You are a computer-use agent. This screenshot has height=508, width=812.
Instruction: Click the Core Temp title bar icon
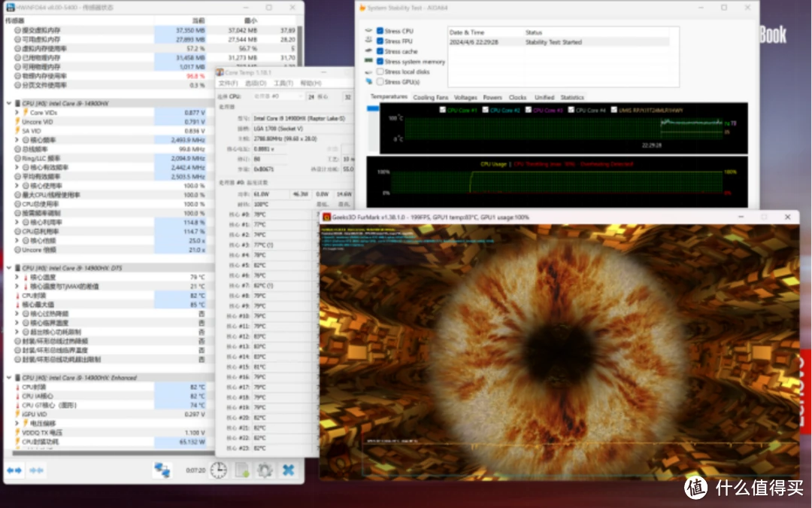coord(220,72)
